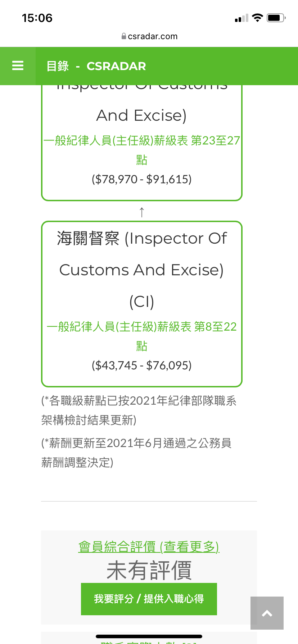Tap the 15:06 status bar clock
The width and height of the screenshot is (298, 644).
[x=37, y=18]
